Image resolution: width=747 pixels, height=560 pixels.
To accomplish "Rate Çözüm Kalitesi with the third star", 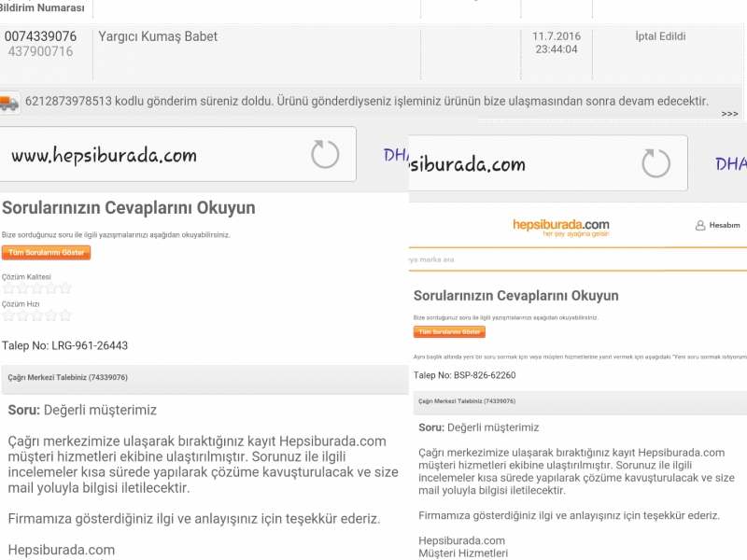I will pyautogui.click(x=36, y=287).
